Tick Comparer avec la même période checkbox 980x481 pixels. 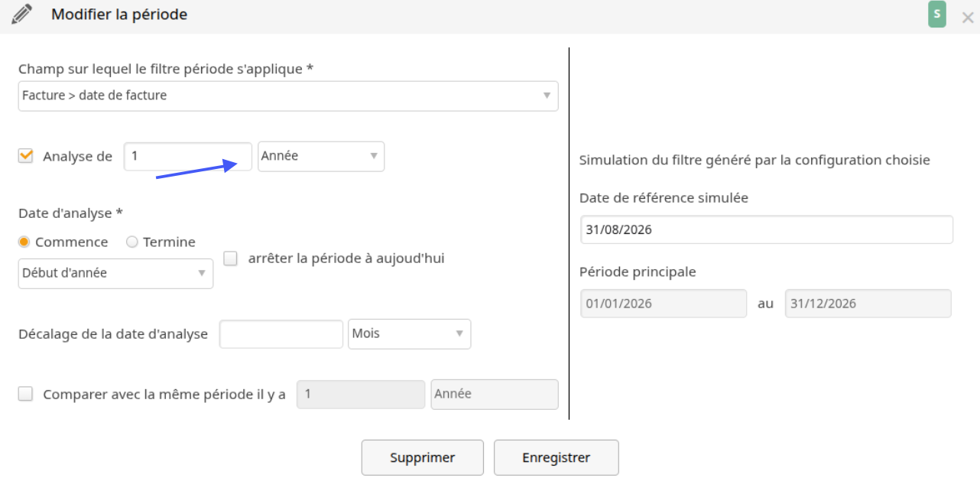[26, 394]
